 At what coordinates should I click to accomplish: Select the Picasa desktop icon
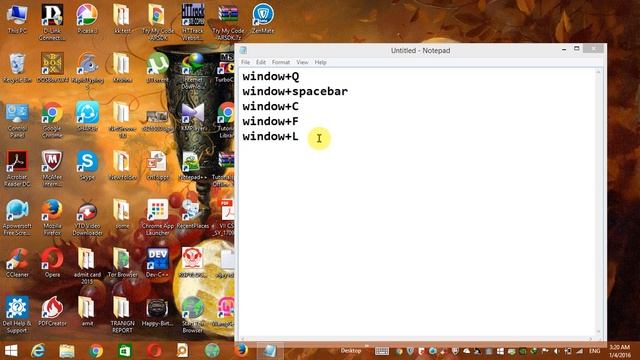(87, 20)
